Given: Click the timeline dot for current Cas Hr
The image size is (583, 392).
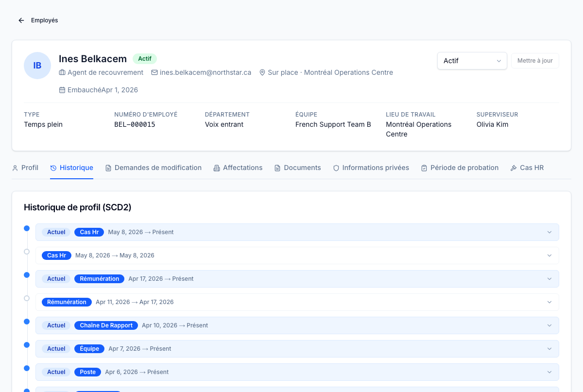Looking at the screenshot, I should coord(27,228).
